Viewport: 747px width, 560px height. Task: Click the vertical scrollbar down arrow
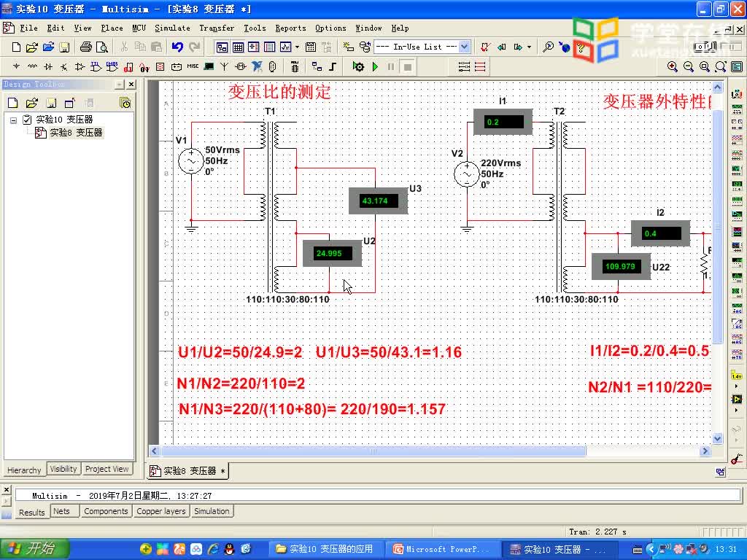[x=718, y=438]
